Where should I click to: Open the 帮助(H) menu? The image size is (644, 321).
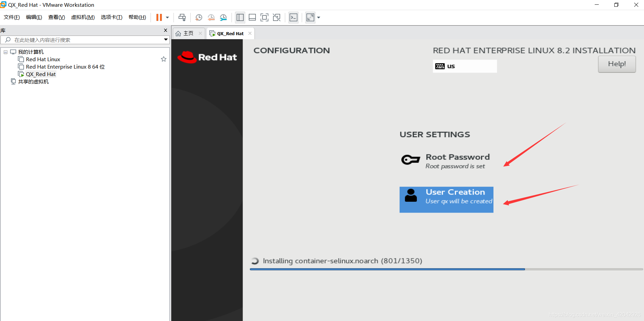click(137, 17)
